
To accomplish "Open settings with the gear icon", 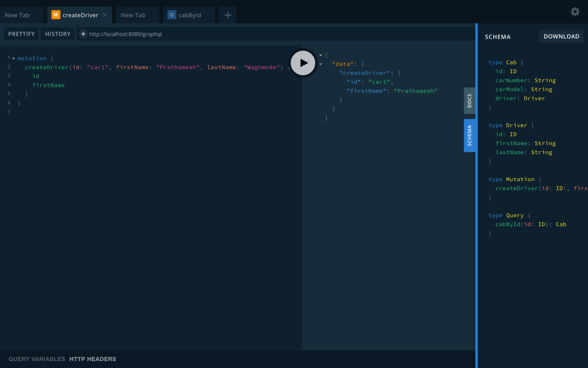I will tap(575, 11).
